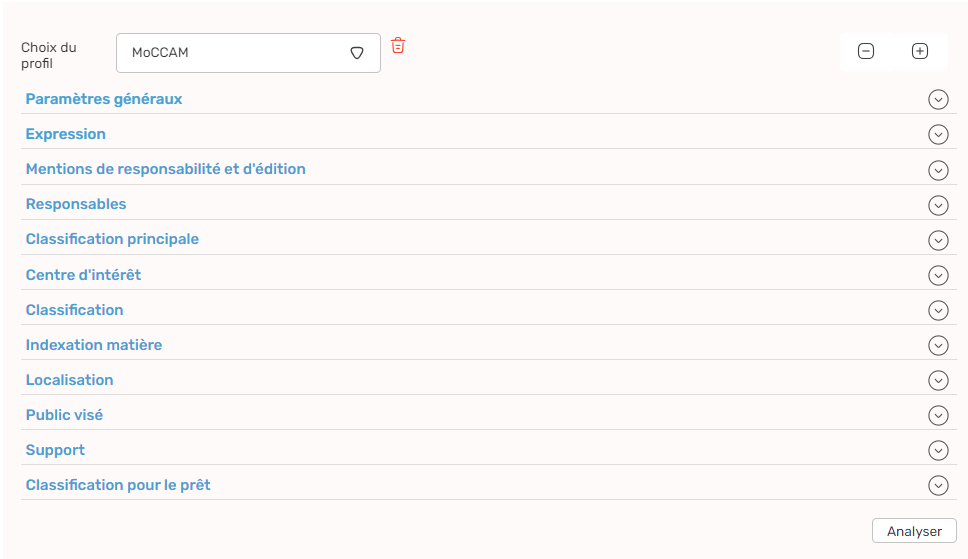The image size is (968, 559).
Task: Click the Classification principale chevron icon
Action: (x=938, y=240)
